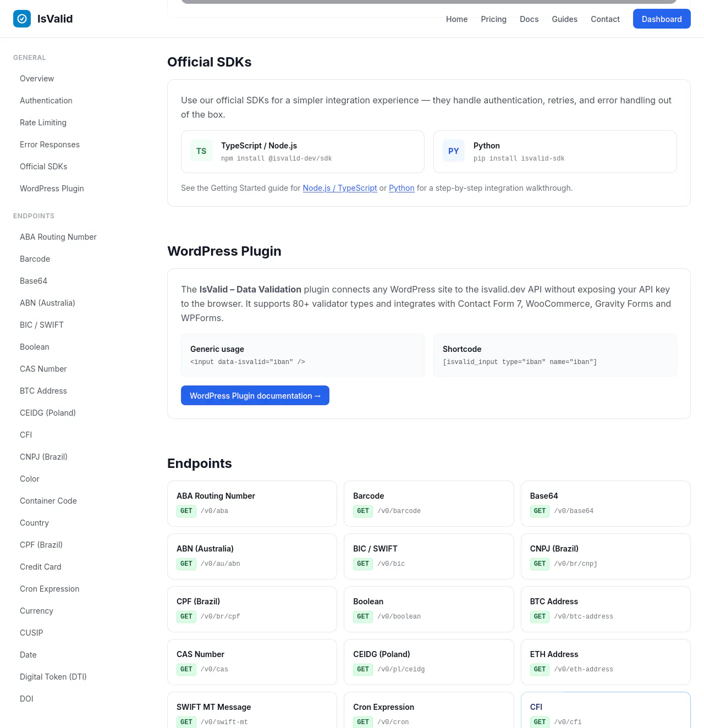Select the CAS Number endpoint card
704x728 pixels.
click(x=252, y=662)
